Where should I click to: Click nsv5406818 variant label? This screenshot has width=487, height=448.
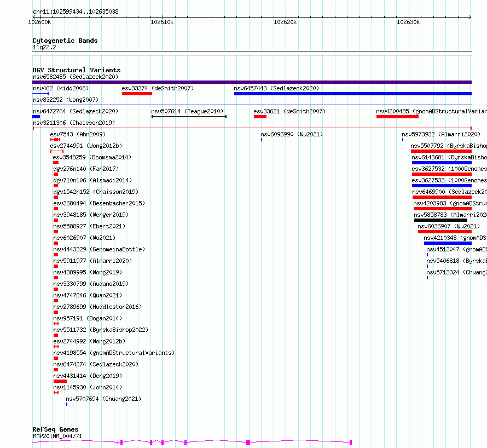(x=456, y=261)
